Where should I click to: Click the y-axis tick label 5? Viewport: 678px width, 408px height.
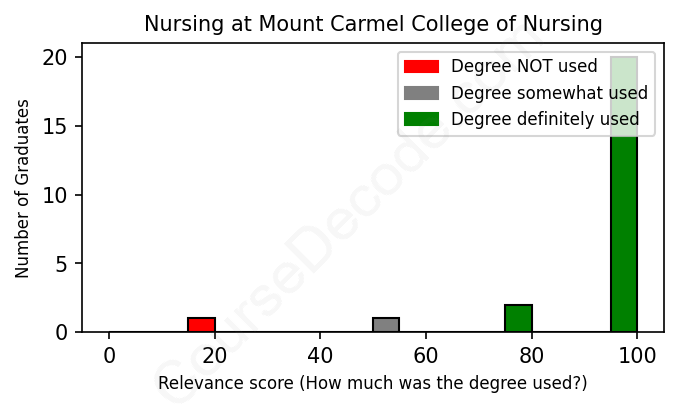(63, 264)
